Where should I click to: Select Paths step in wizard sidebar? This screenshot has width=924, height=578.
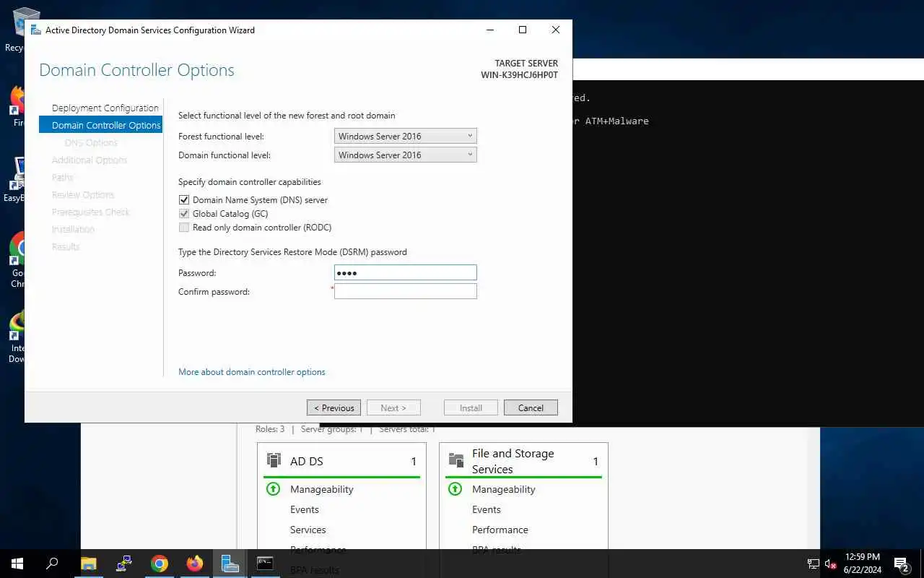pyautogui.click(x=62, y=177)
